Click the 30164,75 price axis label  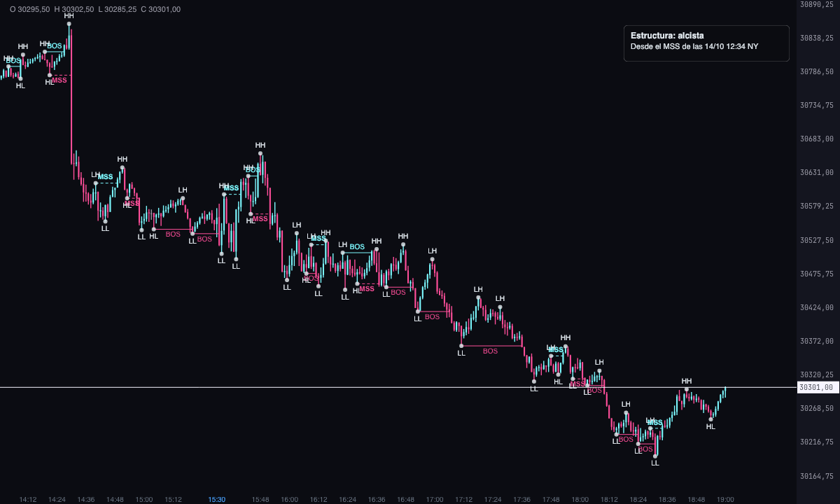(817, 476)
